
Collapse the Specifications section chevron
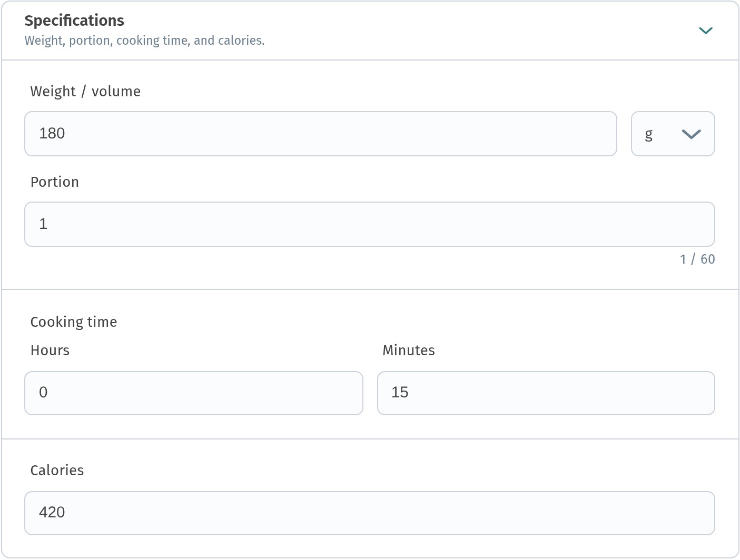[x=705, y=31]
